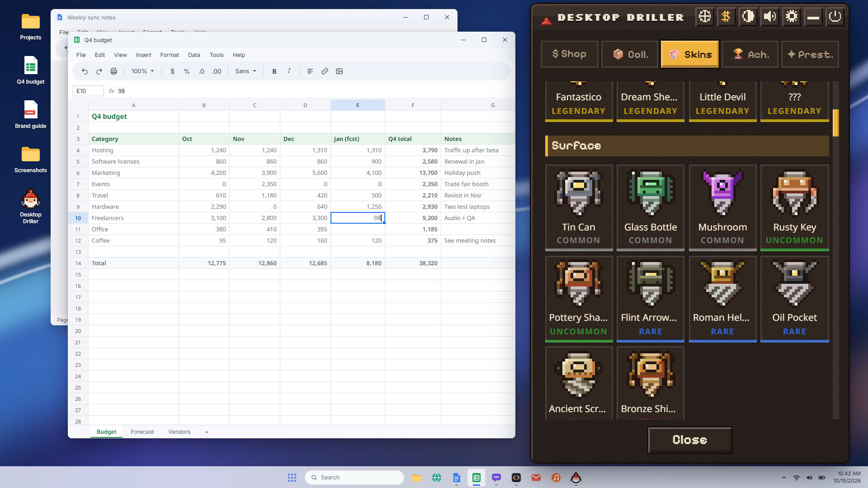
Task: Click the power icon in Desktop Driller
Action: [835, 17]
